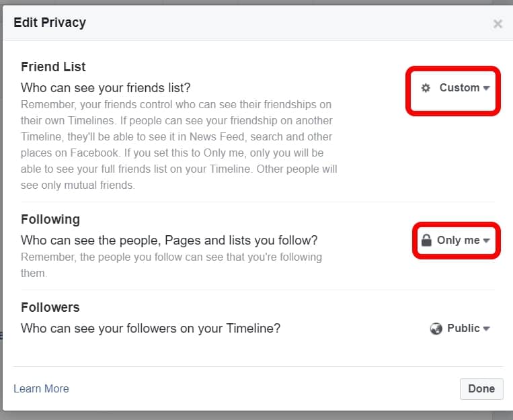Image resolution: width=513 pixels, height=420 pixels.
Task: Select the Custom audience label text
Action: pos(459,88)
